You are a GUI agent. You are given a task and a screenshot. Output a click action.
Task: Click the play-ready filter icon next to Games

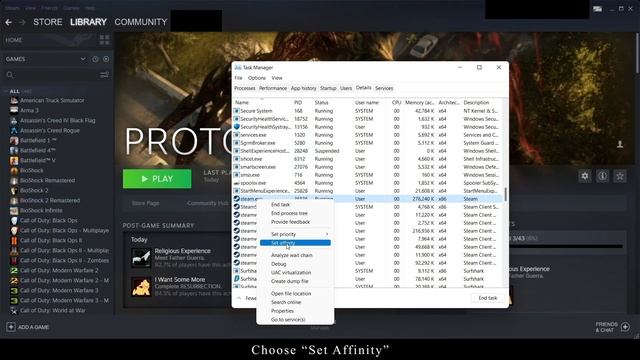pos(106,59)
